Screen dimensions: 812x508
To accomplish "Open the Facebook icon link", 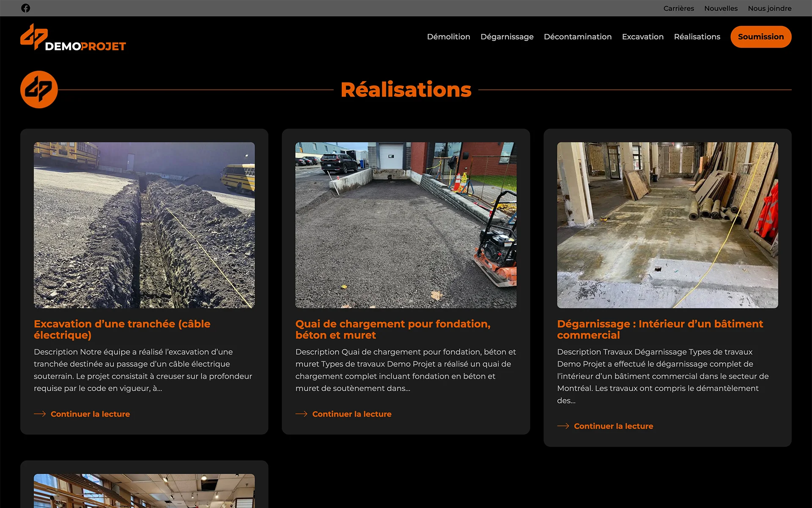I will [x=26, y=8].
